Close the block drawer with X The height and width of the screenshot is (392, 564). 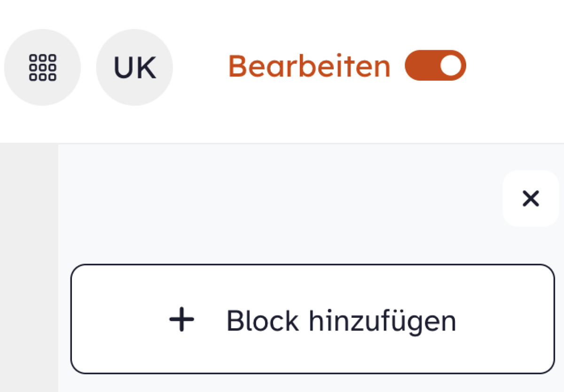tap(531, 199)
